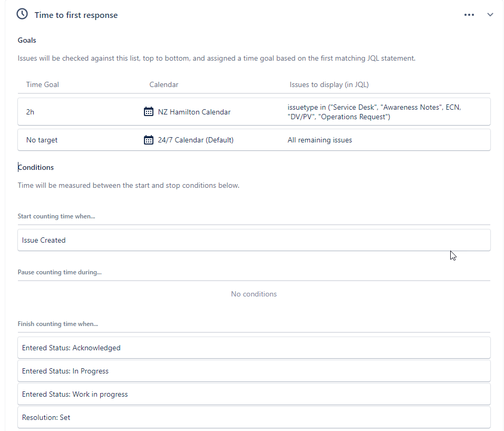
Task: Open the three-dot more actions menu
Action: pos(469,15)
